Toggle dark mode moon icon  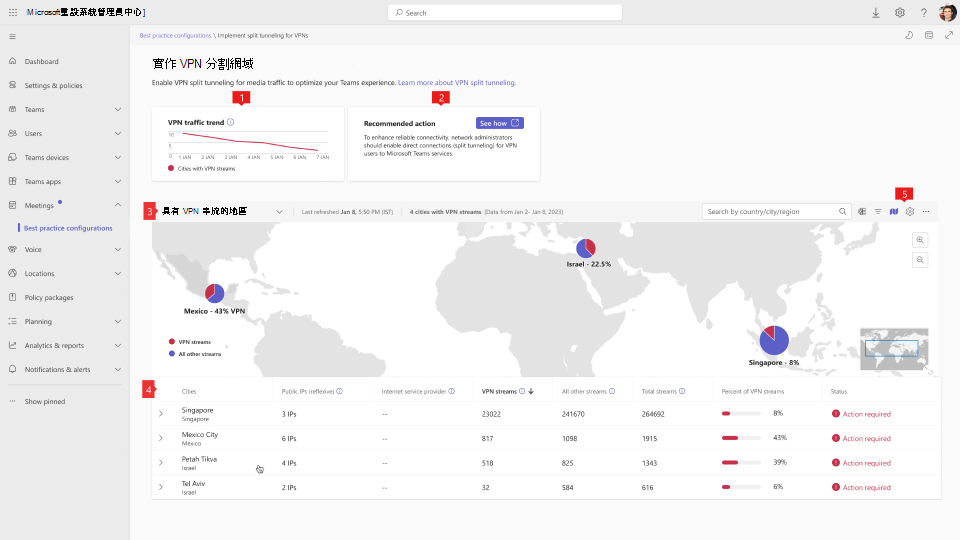909,36
